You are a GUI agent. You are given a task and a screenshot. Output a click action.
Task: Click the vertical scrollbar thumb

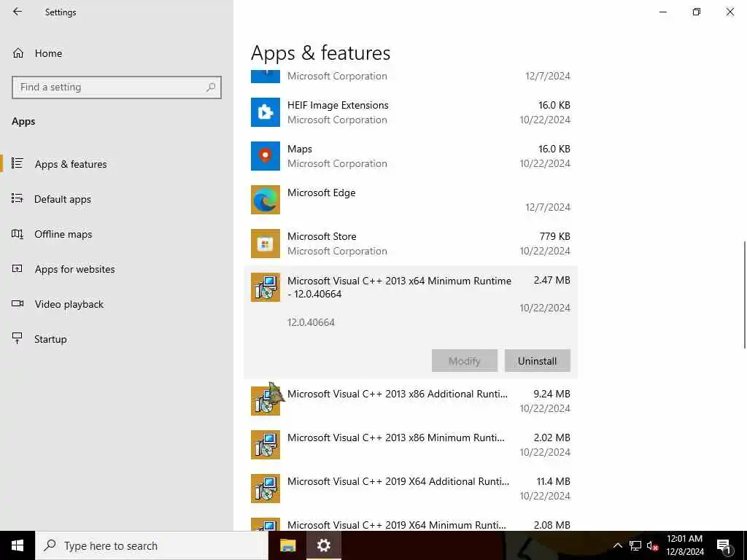point(745,295)
